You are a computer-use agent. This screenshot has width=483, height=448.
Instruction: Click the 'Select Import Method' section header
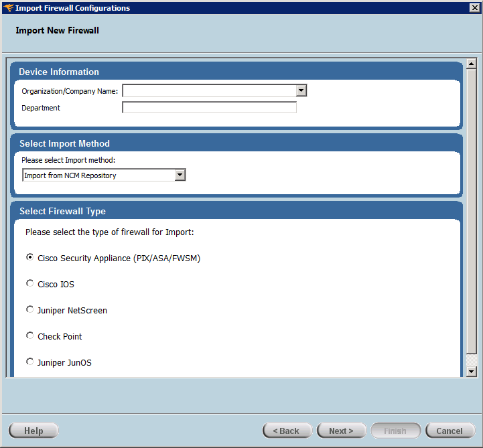[64, 143]
